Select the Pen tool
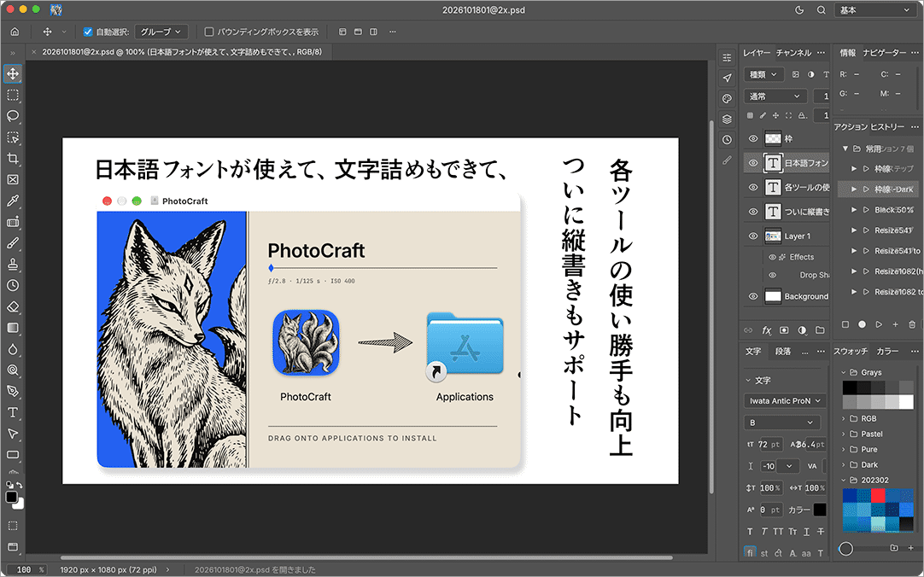Viewport: 924px width, 577px height. point(12,392)
